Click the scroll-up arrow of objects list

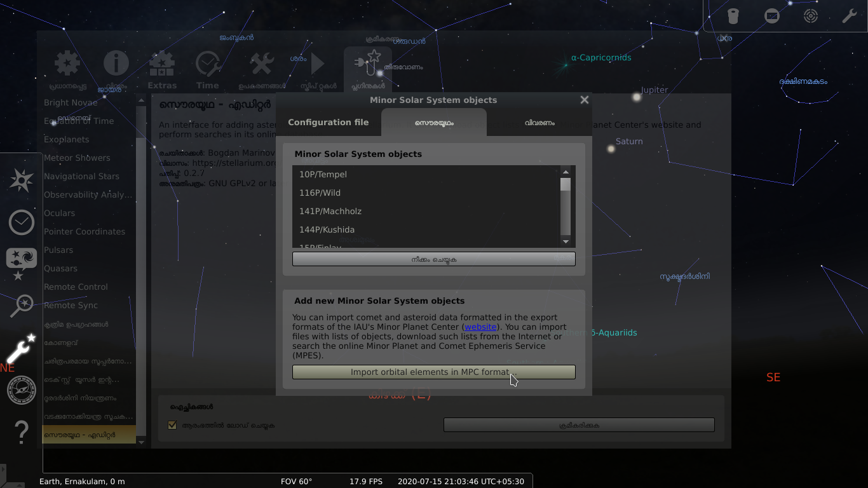click(566, 172)
